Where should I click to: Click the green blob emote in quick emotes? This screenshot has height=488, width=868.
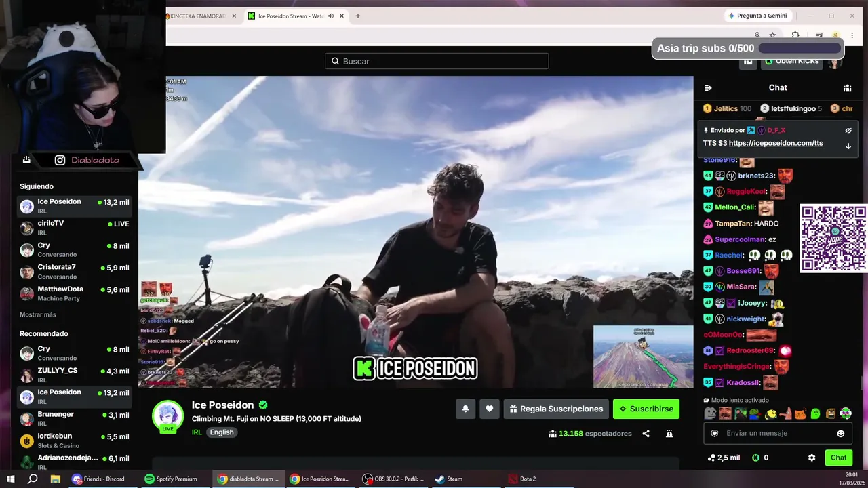815,413
